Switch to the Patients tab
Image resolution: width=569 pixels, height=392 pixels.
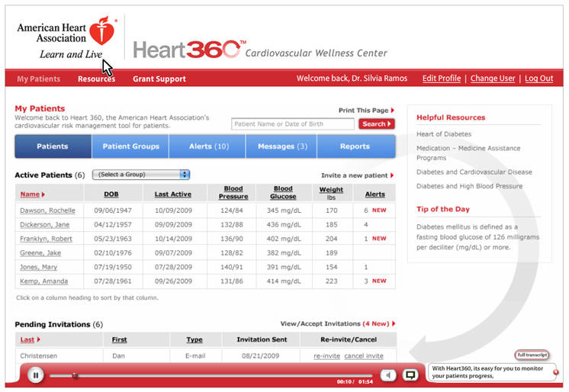(x=53, y=146)
